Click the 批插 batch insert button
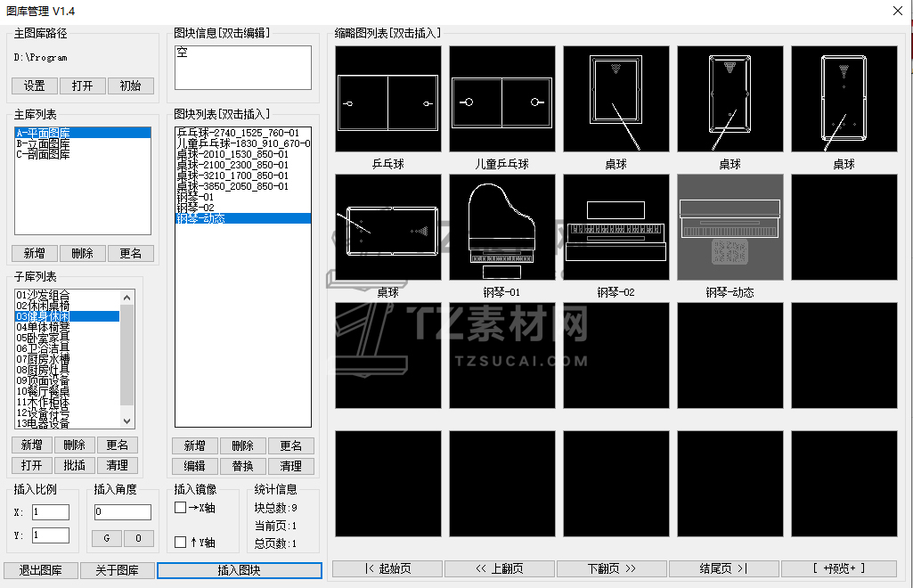 (75, 465)
